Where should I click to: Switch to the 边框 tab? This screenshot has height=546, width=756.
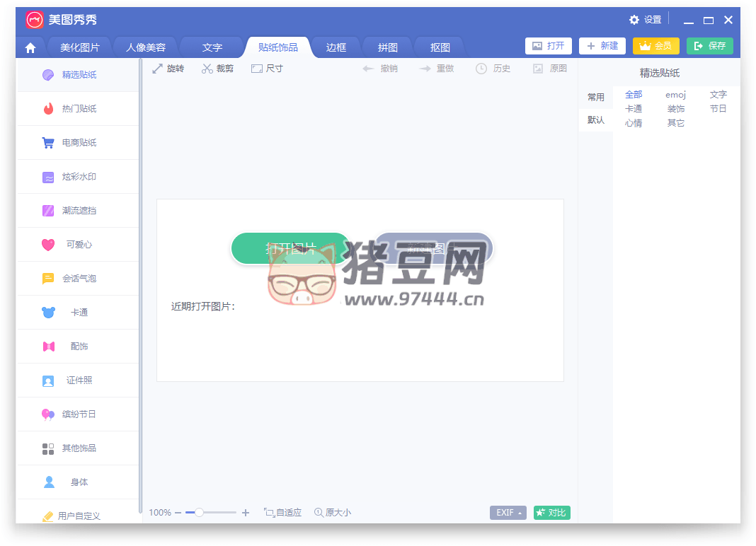[336, 47]
